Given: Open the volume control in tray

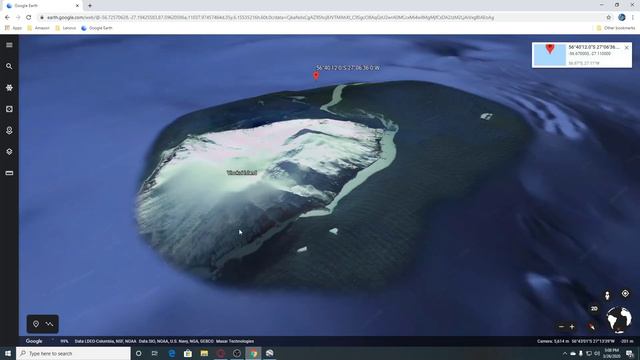Looking at the screenshot, I should click(x=597, y=353).
